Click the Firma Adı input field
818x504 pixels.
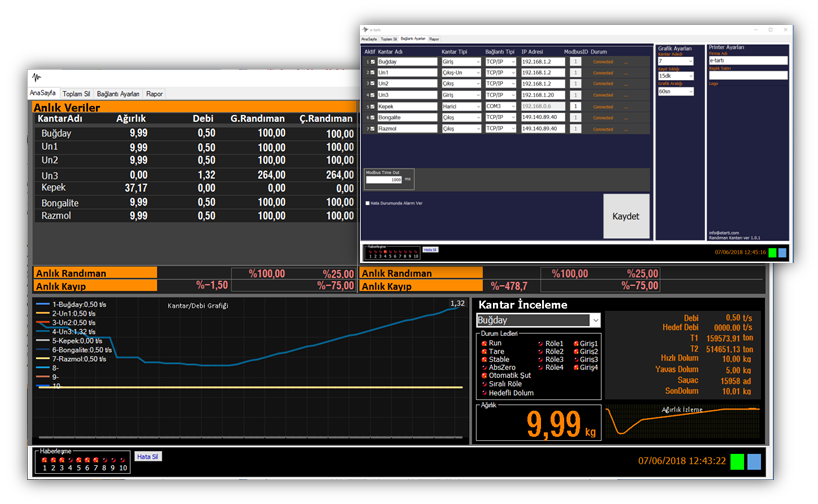pyautogui.click(x=747, y=61)
